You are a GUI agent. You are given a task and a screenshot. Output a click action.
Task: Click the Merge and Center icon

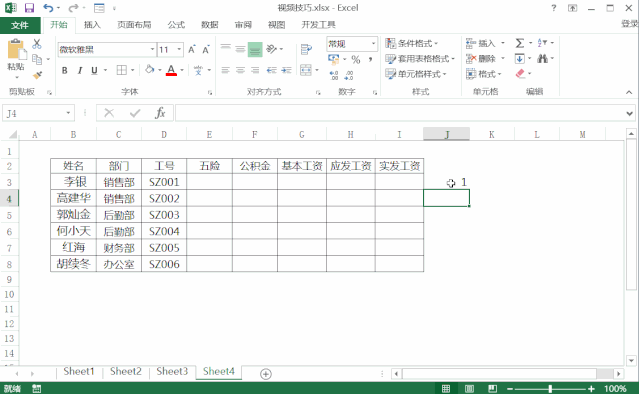tap(306, 70)
